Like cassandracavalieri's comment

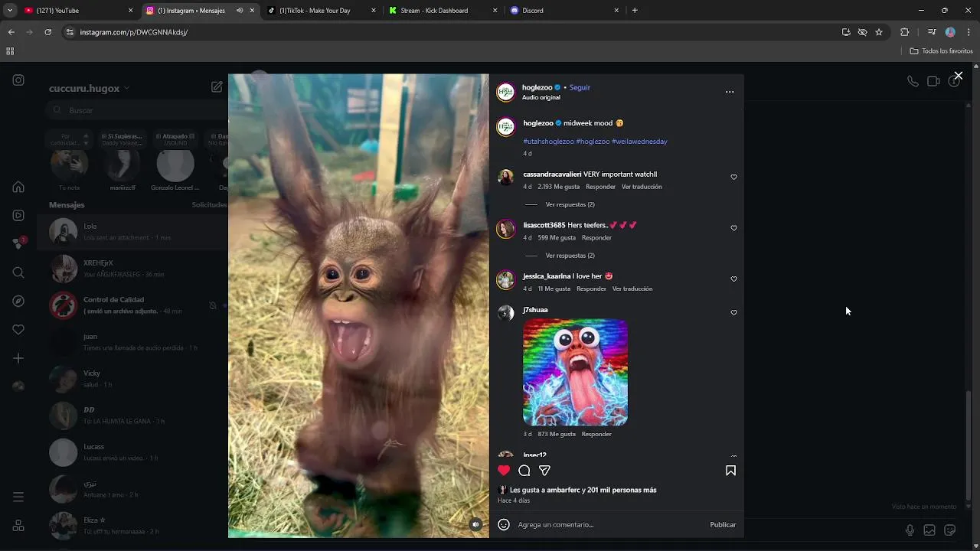[733, 178]
